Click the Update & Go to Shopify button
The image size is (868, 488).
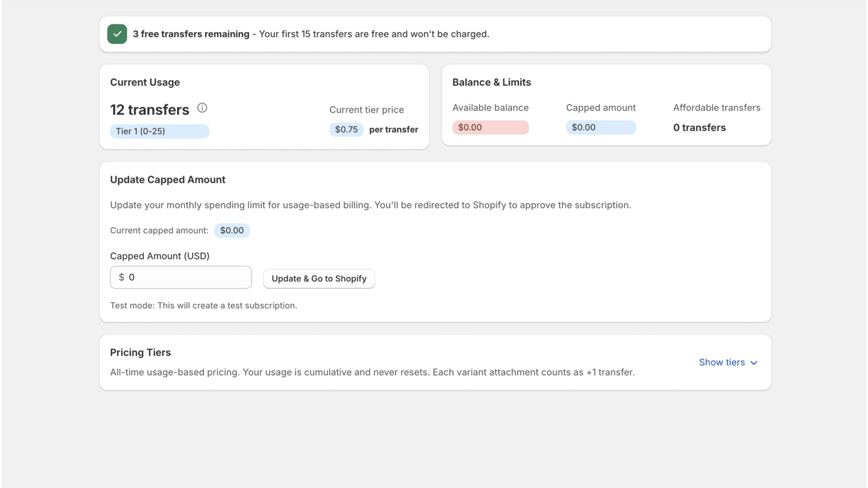[x=319, y=278]
